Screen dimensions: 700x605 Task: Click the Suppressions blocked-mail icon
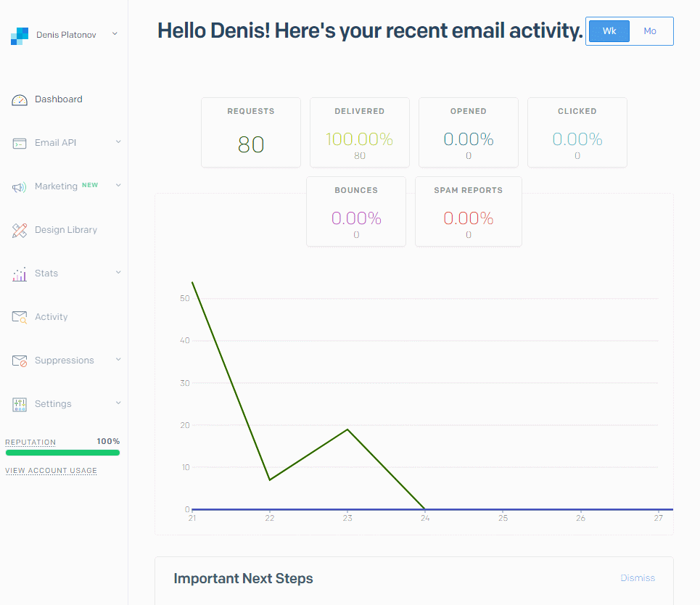coord(20,361)
